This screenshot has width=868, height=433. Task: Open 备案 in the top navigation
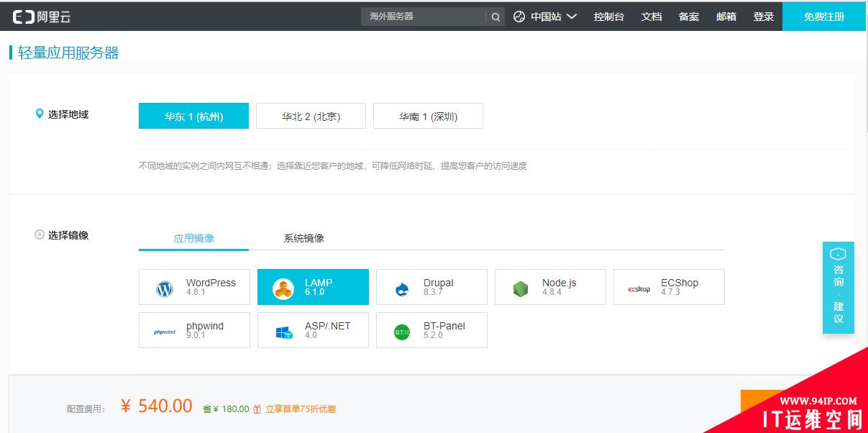[689, 17]
